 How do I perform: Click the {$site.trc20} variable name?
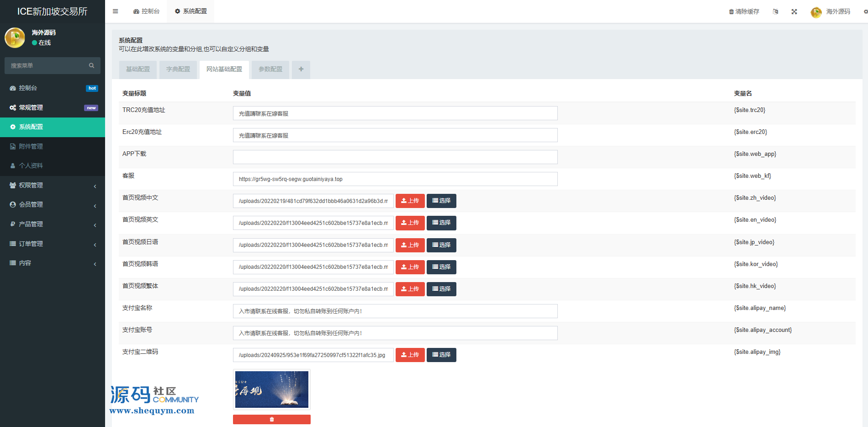[x=750, y=110]
